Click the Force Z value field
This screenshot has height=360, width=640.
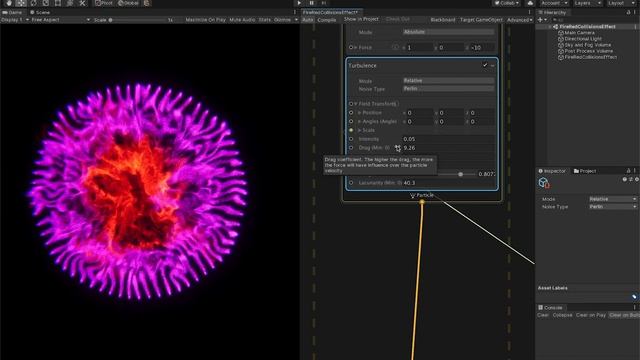(x=482, y=47)
